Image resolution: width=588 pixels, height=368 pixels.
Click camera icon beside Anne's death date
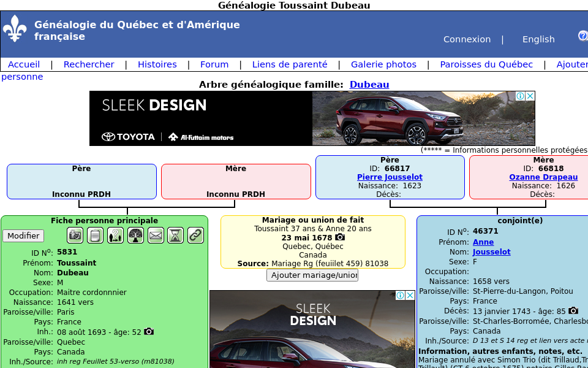pyautogui.click(x=573, y=311)
